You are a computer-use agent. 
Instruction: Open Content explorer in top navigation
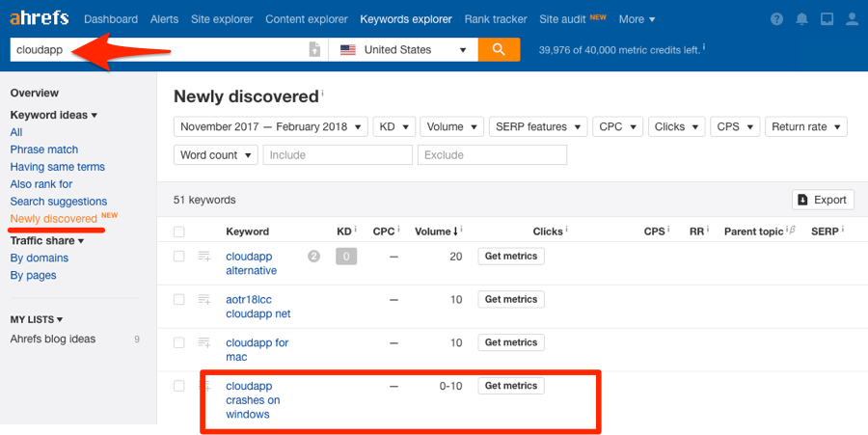[x=307, y=19]
